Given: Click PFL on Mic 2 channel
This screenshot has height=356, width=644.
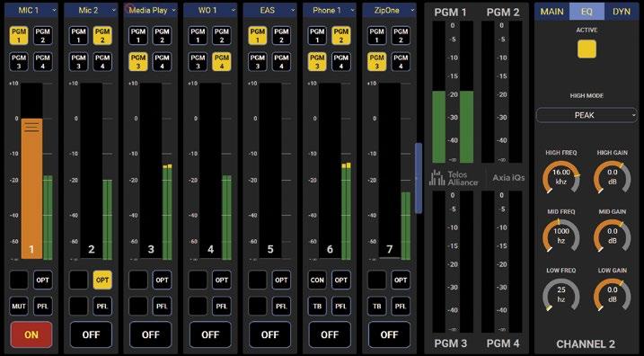Looking at the screenshot, I should pos(102,307).
